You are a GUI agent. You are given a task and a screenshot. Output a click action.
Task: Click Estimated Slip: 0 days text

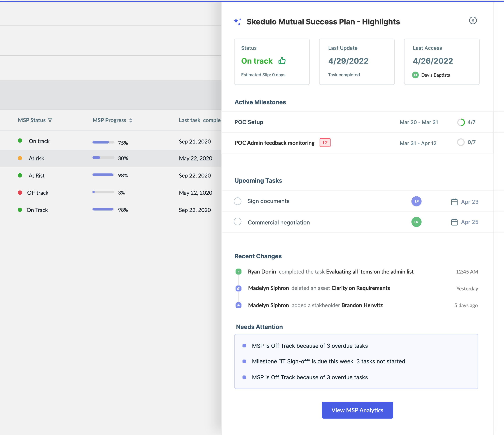click(263, 75)
